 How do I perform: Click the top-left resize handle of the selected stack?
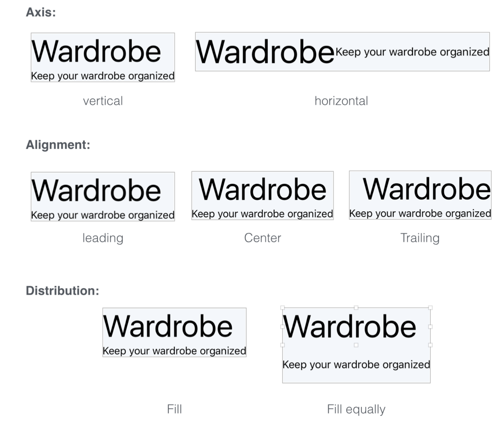click(x=282, y=308)
